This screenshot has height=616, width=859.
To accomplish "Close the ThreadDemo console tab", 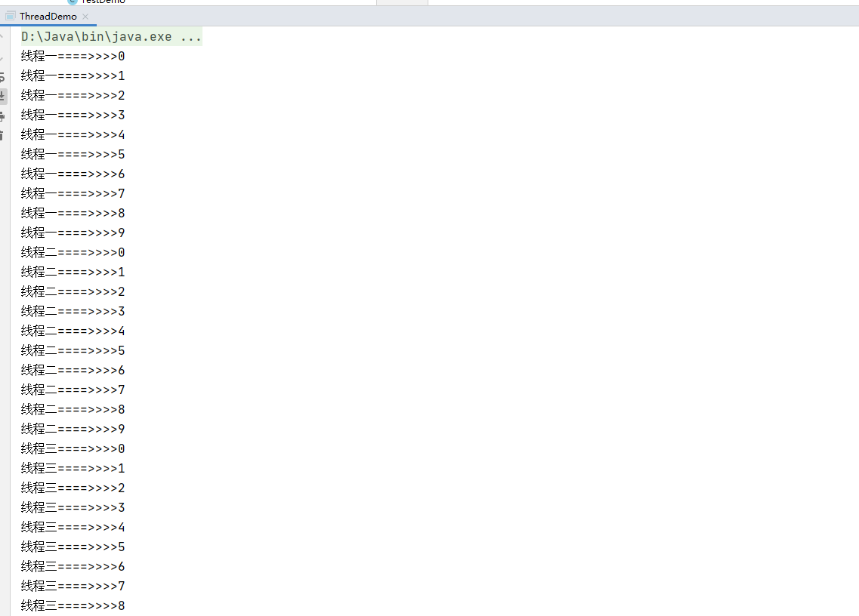I will 85,16.
